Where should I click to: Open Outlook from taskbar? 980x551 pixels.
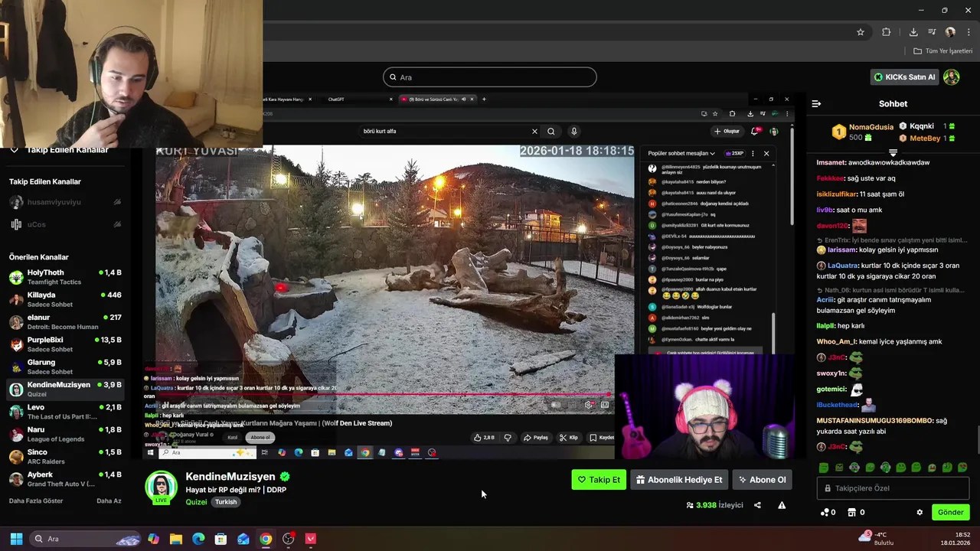[243, 539]
